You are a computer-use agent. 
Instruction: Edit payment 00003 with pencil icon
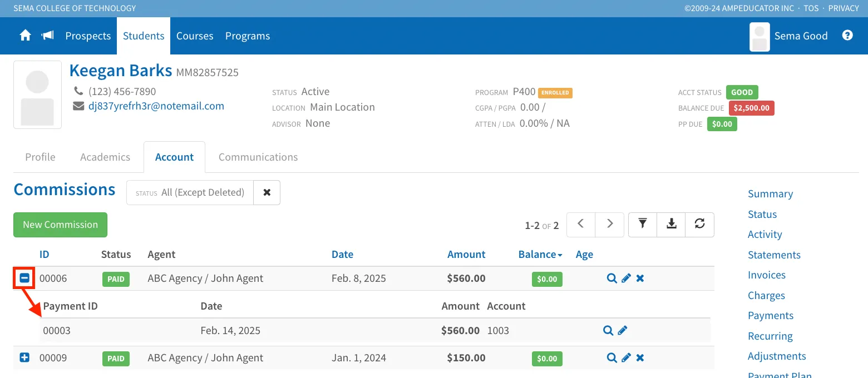(x=623, y=331)
